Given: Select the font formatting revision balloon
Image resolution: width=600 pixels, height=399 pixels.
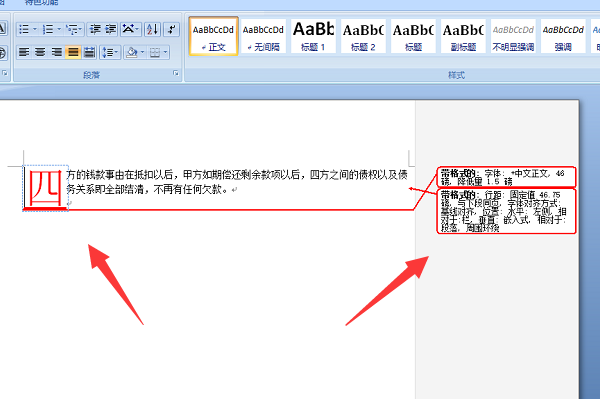Looking at the screenshot, I should [506, 177].
